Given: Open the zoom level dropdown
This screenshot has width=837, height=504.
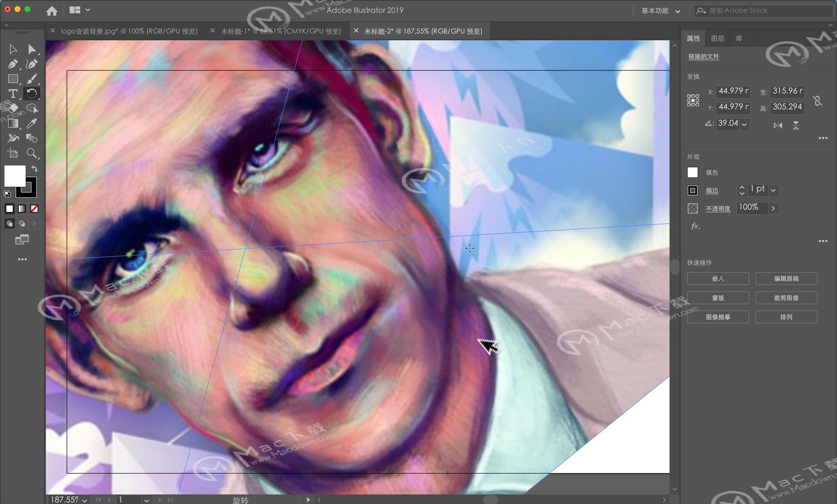Looking at the screenshot, I should (x=85, y=500).
